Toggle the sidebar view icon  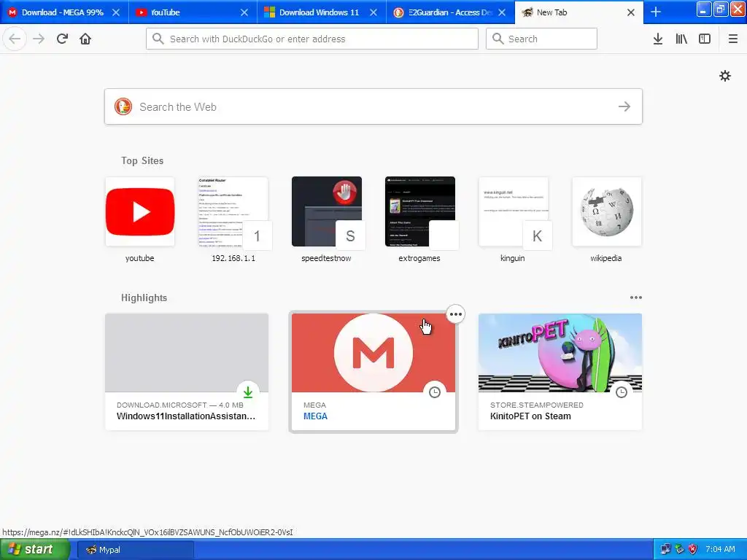(705, 39)
